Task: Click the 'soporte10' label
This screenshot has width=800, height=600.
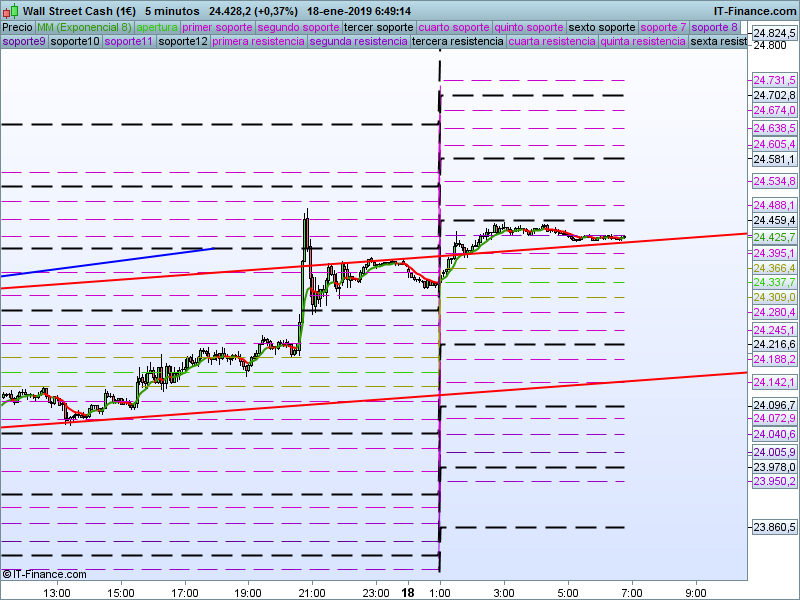Action: (75, 41)
